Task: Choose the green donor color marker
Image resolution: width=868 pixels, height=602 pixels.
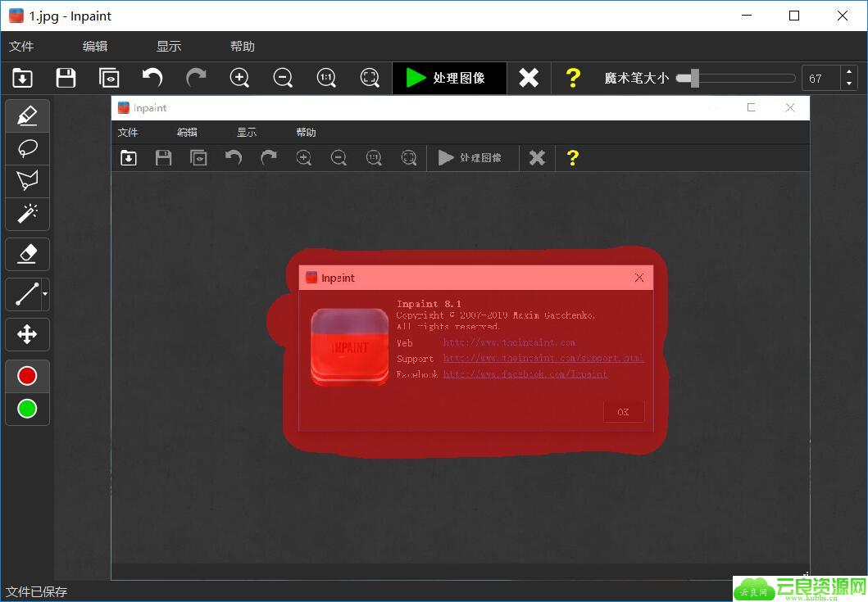Action: pyautogui.click(x=27, y=409)
